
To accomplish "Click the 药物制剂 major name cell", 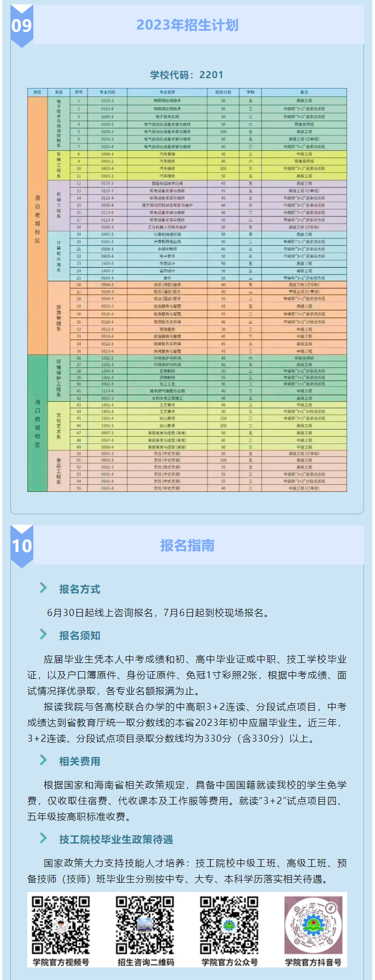I will click(x=167, y=377).
